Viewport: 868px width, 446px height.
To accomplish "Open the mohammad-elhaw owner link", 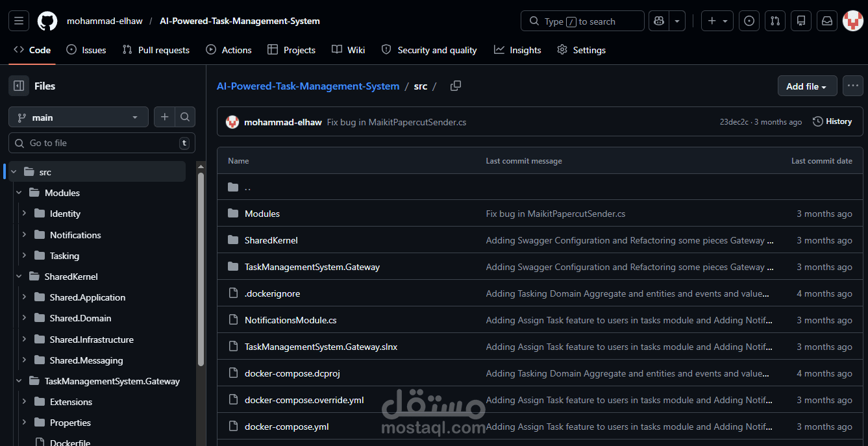I will click(104, 21).
